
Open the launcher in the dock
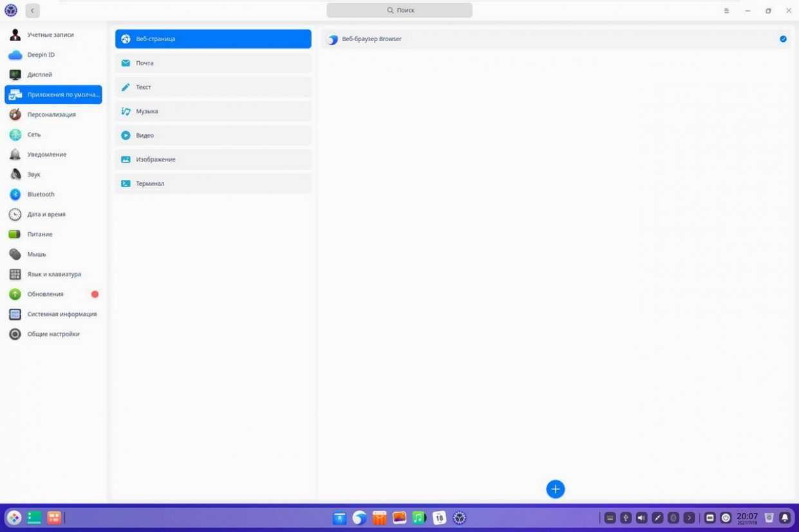14,518
